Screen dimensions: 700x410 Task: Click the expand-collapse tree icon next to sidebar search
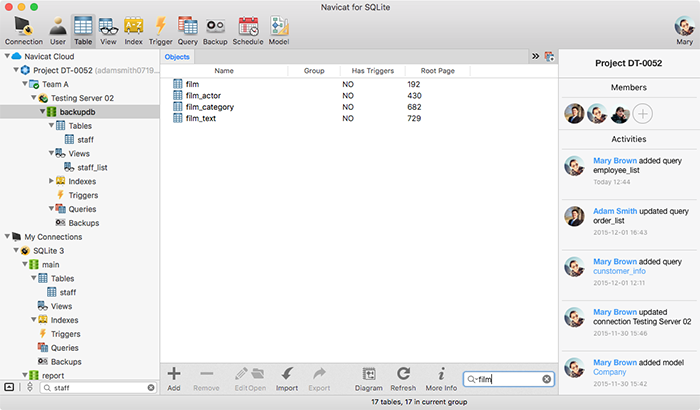pyautogui.click(x=30, y=387)
